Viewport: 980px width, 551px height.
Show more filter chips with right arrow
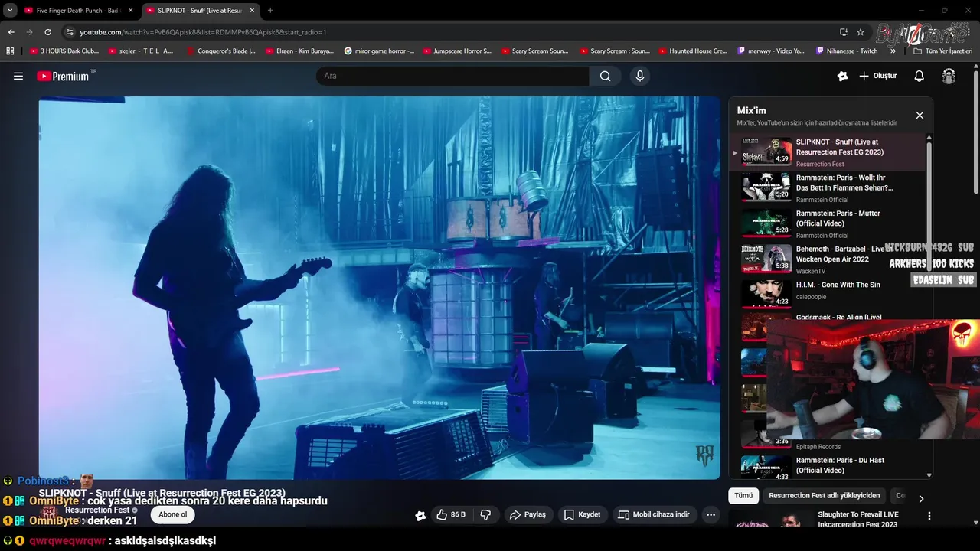(921, 498)
